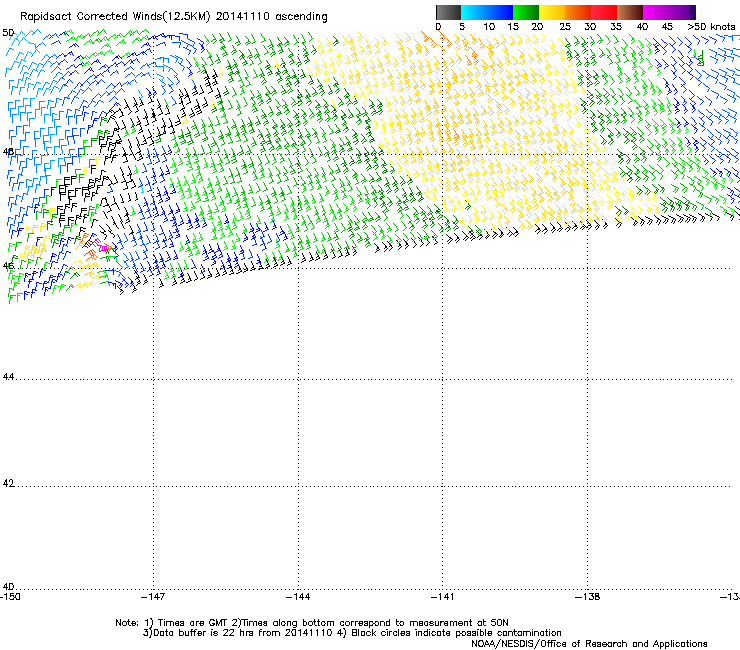Click the NOAA/NESDIS credit text

click(x=589, y=644)
